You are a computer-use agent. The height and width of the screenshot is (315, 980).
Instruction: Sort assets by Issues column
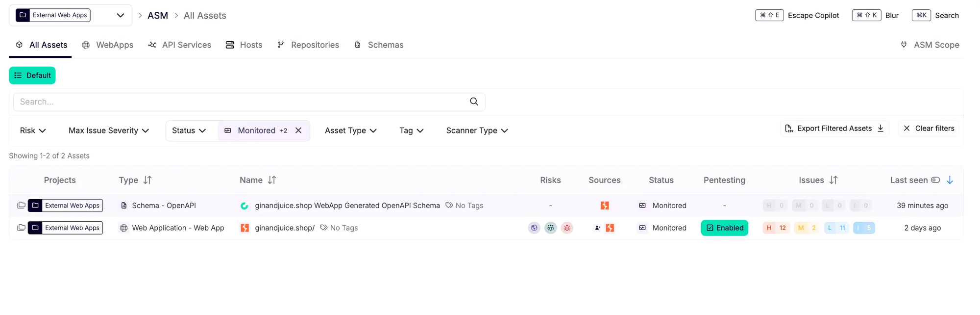(833, 180)
